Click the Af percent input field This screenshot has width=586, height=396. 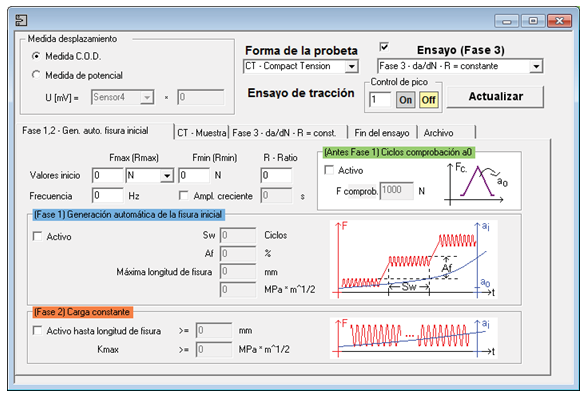pos(238,253)
